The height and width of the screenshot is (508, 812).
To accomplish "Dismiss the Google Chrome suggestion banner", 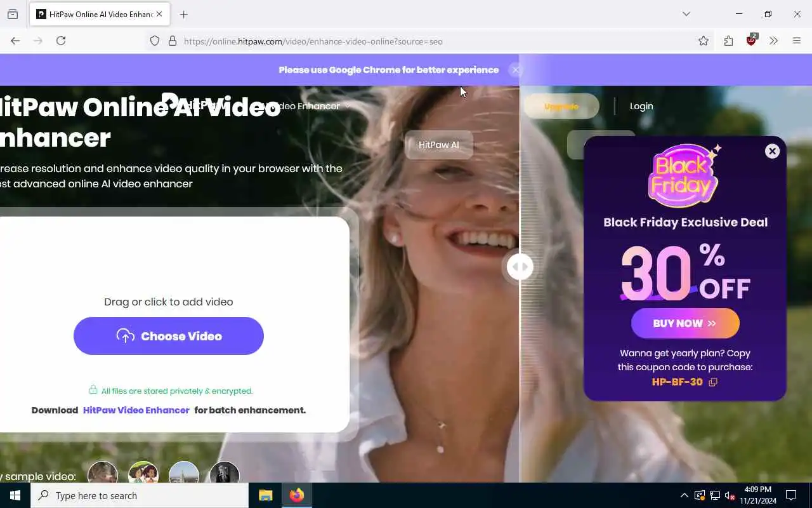I will click(516, 70).
